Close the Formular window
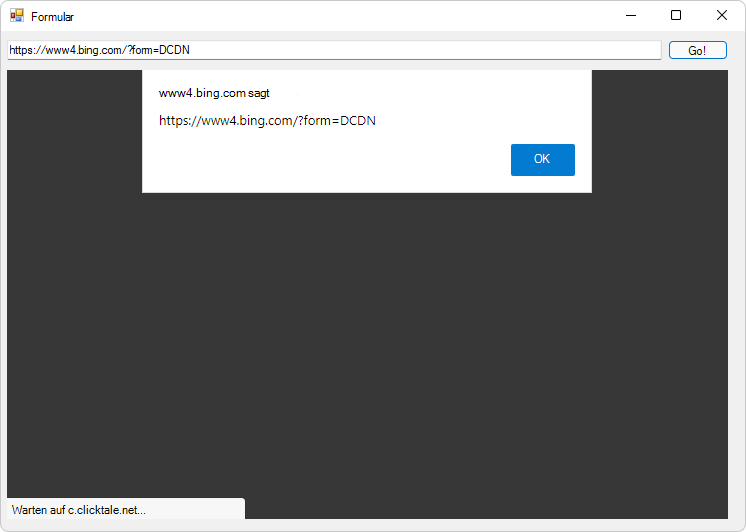The height and width of the screenshot is (532, 746). click(721, 16)
